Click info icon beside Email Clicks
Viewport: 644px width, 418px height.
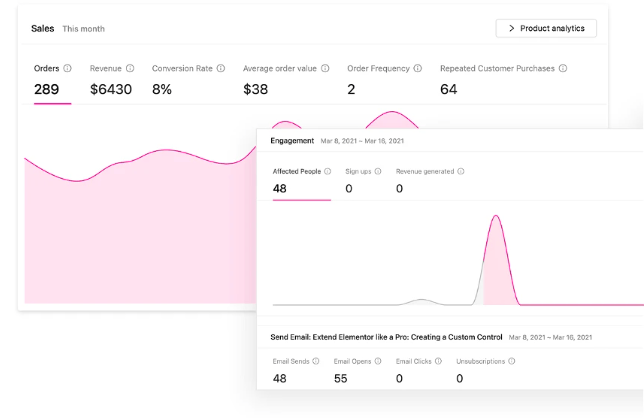pos(440,361)
